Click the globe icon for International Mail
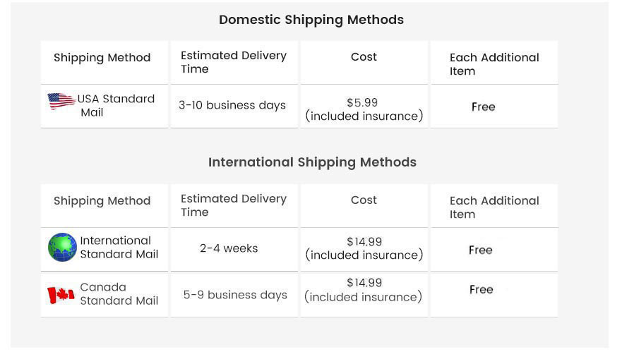Image resolution: width=622 pixels, height=364 pixels. point(62,248)
